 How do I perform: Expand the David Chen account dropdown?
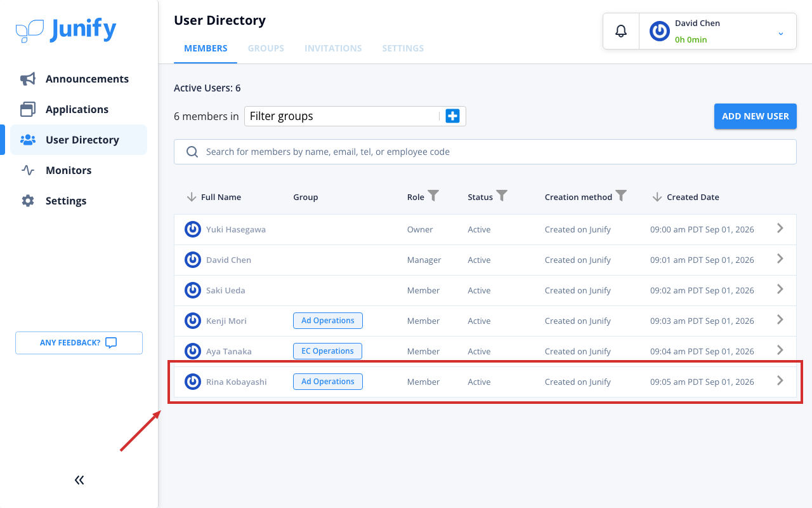point(781,33)
